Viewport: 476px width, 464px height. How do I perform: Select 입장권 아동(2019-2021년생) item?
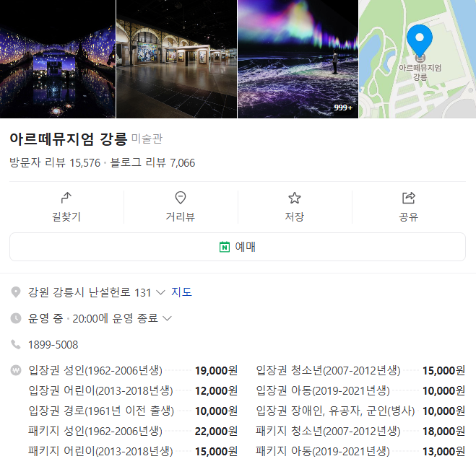point(323,390)
